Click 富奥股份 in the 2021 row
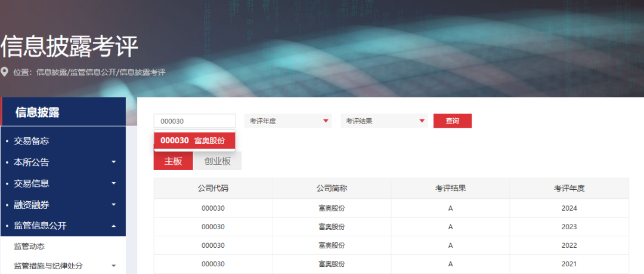This screenshot has height=274, width=644. coord(332,264)
